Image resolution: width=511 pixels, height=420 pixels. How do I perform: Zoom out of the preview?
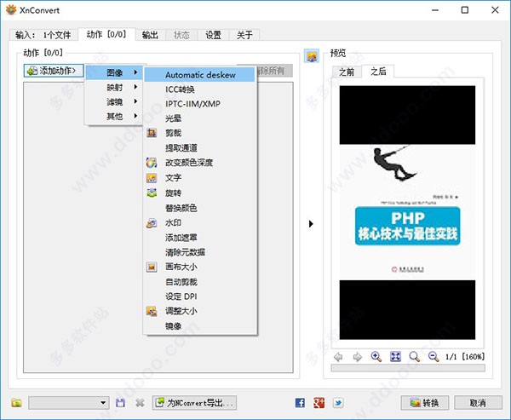(x=433, y=357)
